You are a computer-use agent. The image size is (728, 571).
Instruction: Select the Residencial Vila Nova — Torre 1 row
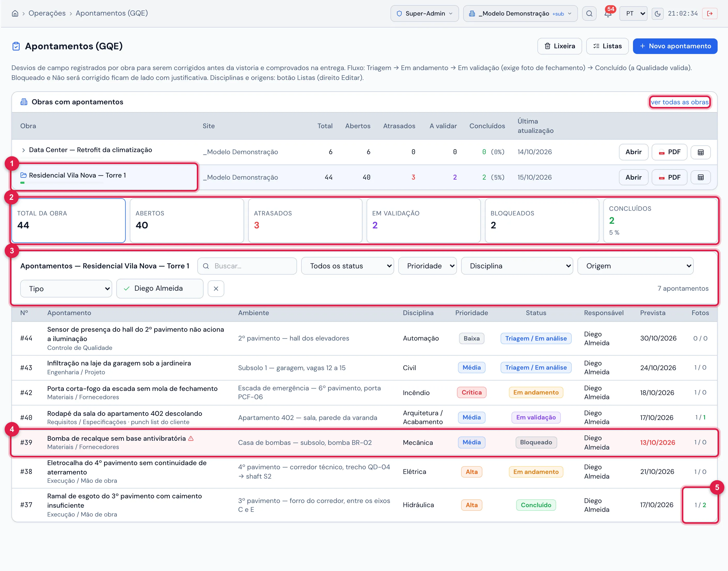(365, 178)
